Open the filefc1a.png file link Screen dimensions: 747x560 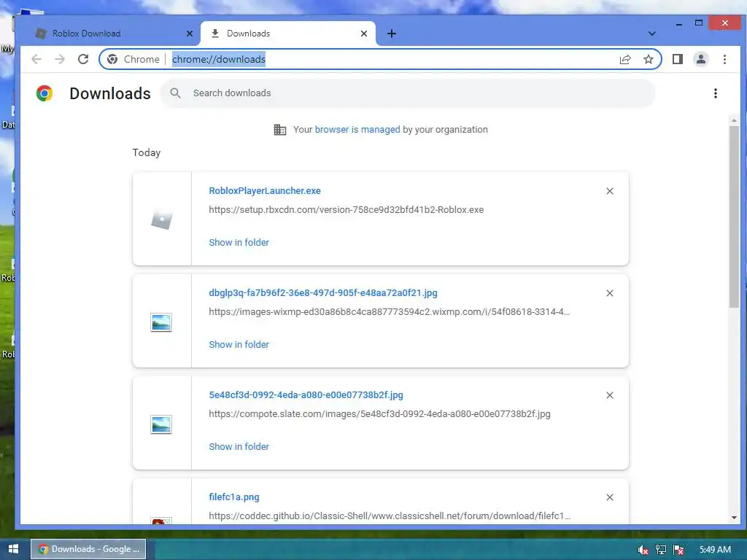click(x=234, y=497)
